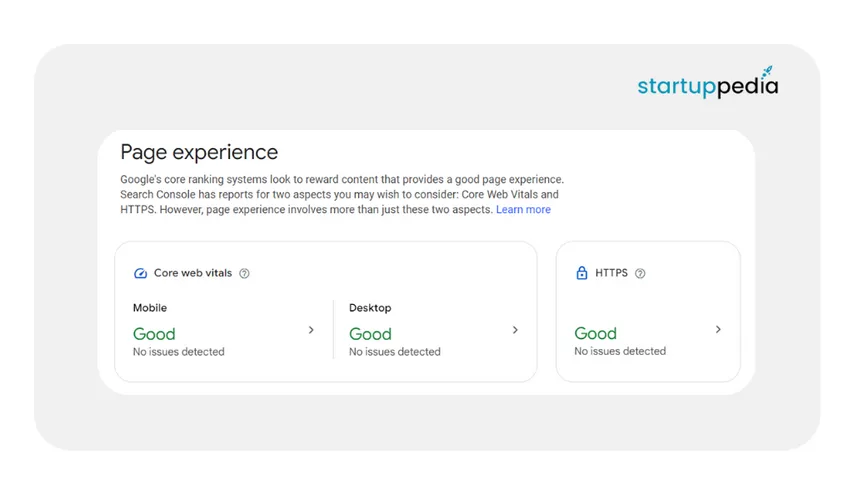Click the Good status under Mobile
Image resolution: width=853 pixels, height=484 pixels.
(x=154, y=334)
